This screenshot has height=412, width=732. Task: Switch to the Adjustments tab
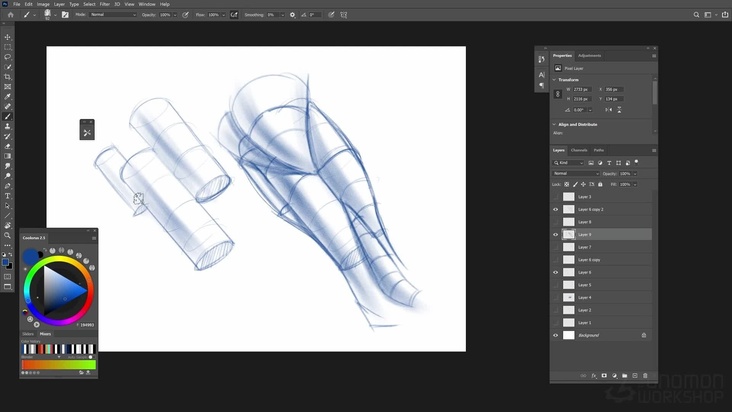pyautogui.click(x=590, y=56)
